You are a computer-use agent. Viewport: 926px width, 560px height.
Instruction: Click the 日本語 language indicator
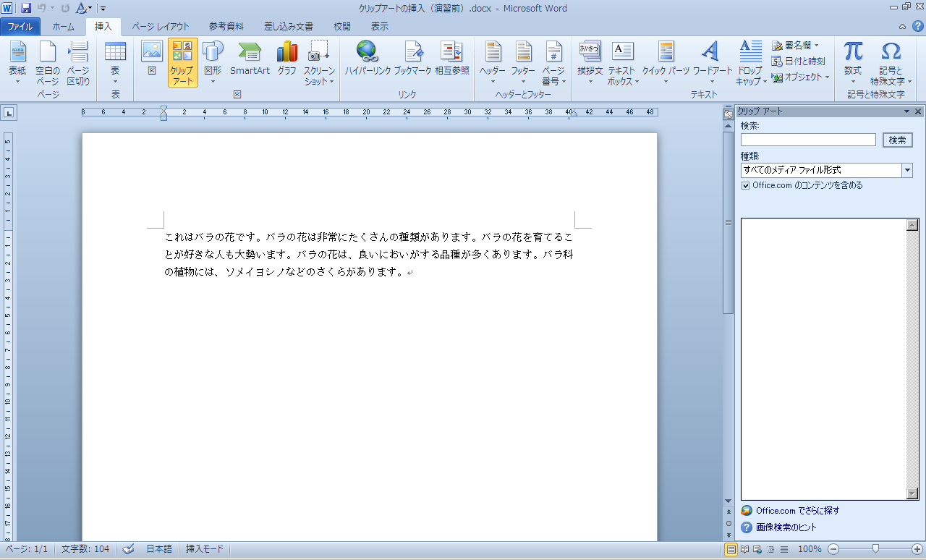tap(159, 549)
